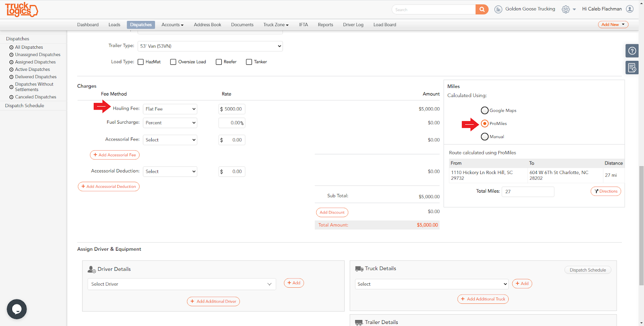Go to the Load Board

point(385,25)
